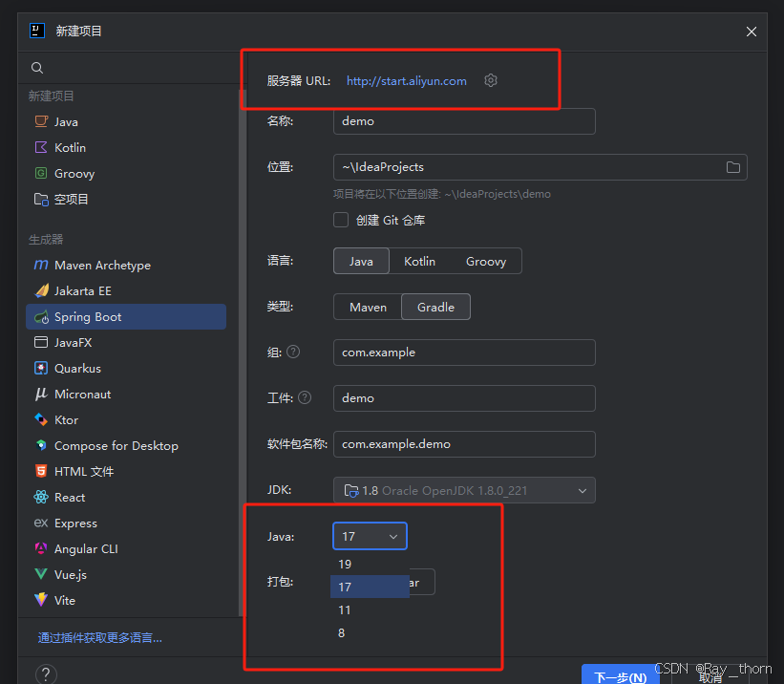Select JavaFX generator
The width and height of the screenshot is (784, 684).
126,343
